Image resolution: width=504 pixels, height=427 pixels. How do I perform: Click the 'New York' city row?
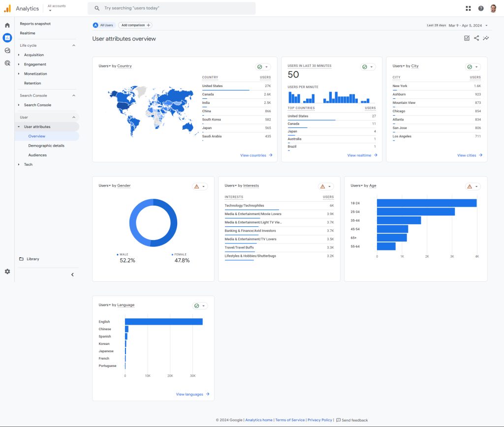click(437, 86)
